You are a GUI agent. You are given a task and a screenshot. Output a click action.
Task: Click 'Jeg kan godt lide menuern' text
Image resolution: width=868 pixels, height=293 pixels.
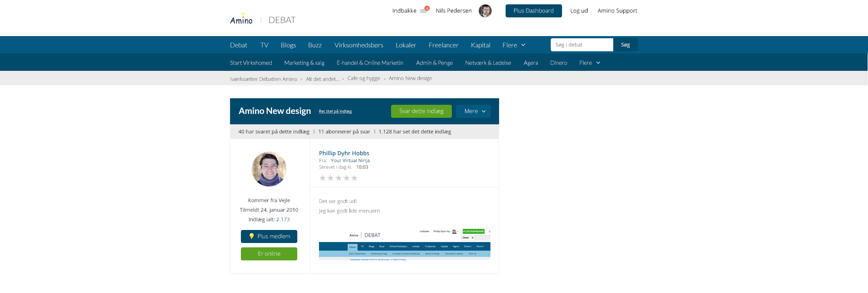tap(349, 211)
